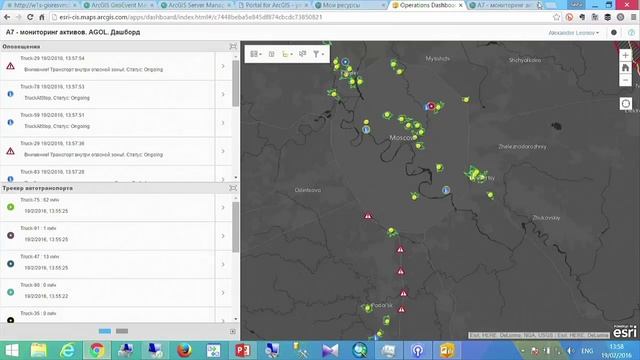640x360 pixels.
Task: Maximize the Оповещения panel
Action: (x=233, y=47)
